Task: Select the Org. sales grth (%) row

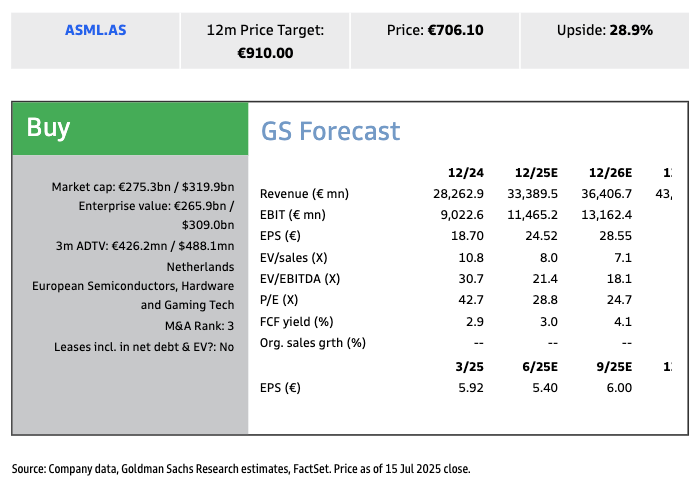Action: tap(312, 343)
